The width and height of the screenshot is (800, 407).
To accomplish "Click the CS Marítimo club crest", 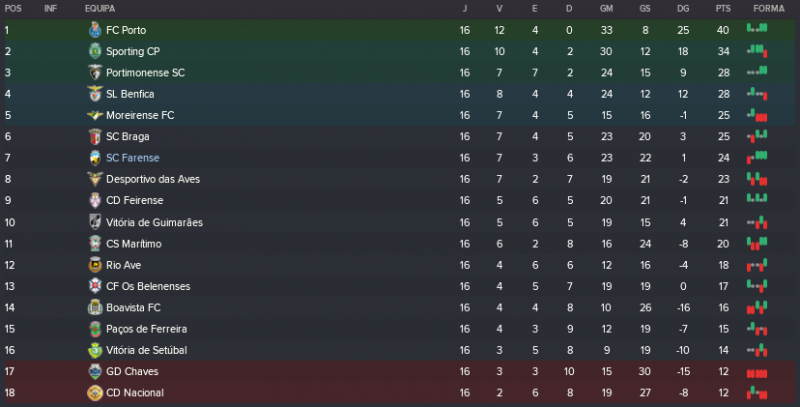I will tap(95, 243).
